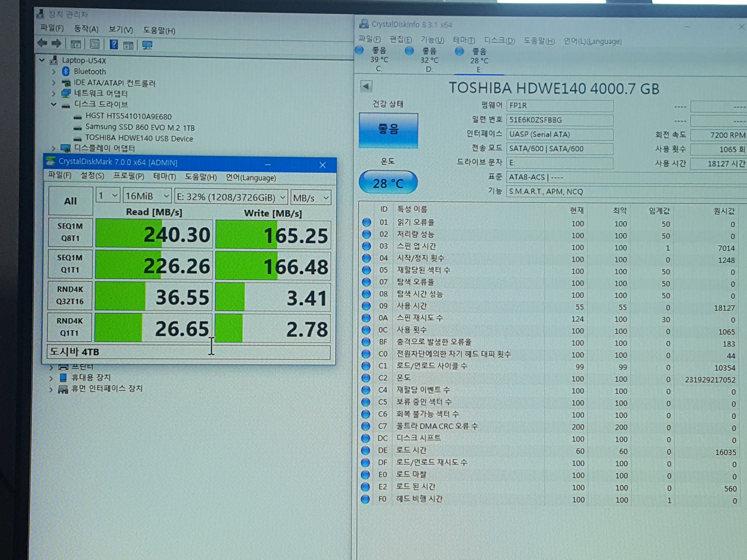Click status icon for F0 헤드 비행 시간

click(x=365, y=499)
